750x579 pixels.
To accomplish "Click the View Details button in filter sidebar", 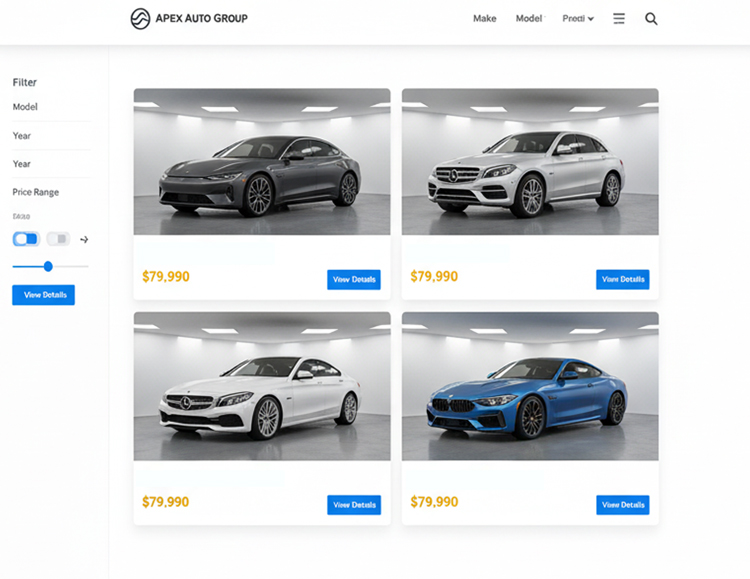I will pyautogui.click(x=44, y=295).
